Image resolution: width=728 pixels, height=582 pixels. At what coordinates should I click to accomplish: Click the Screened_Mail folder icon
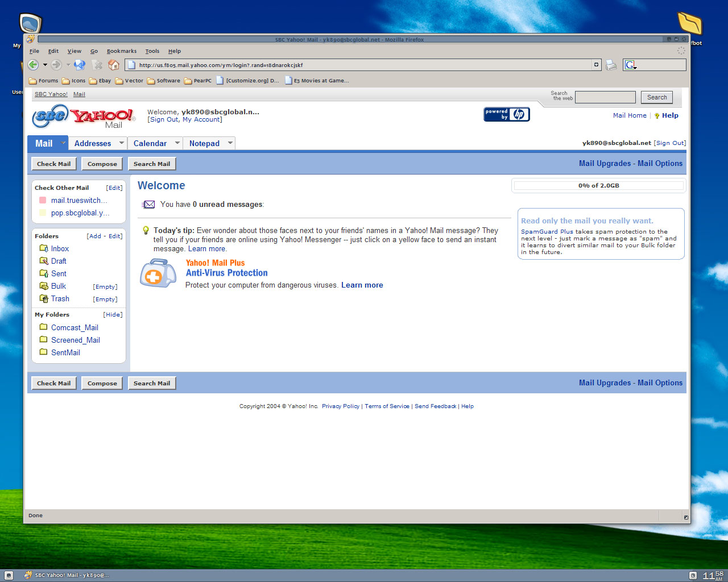[x=43, y=339]
